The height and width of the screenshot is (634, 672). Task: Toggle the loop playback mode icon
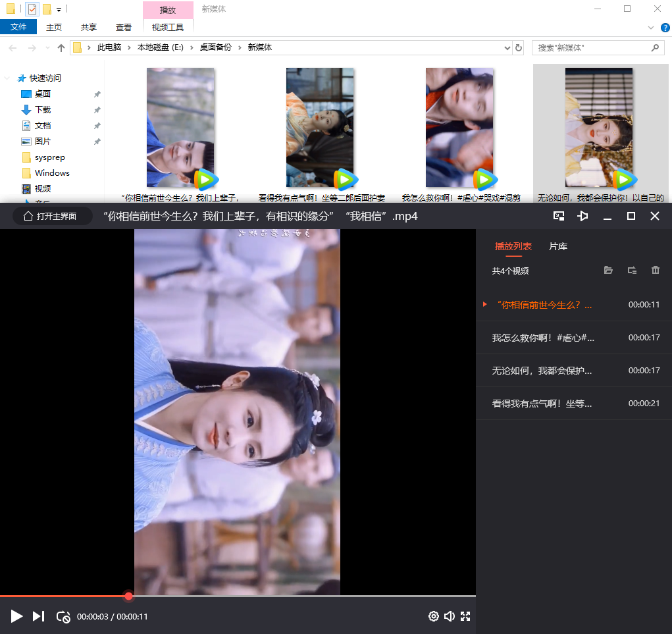[63, 617]
